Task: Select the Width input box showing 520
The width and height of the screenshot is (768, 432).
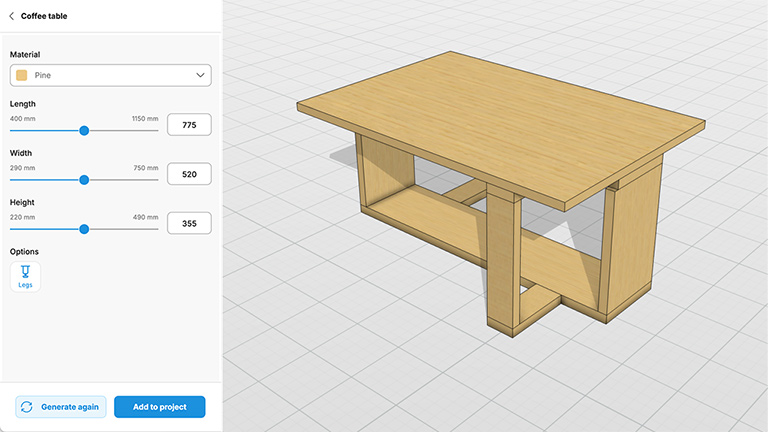Action: tap(189, 174)
